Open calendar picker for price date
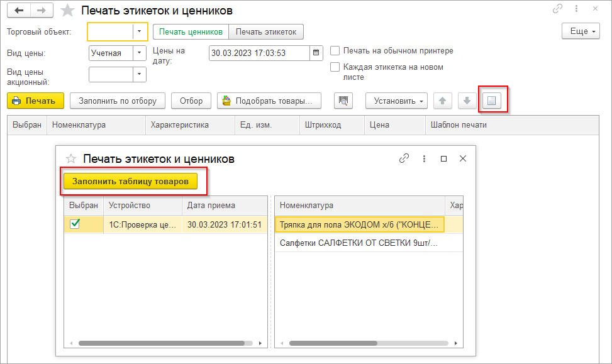This screenshot has width=612, height=364. tap(316, 53)
